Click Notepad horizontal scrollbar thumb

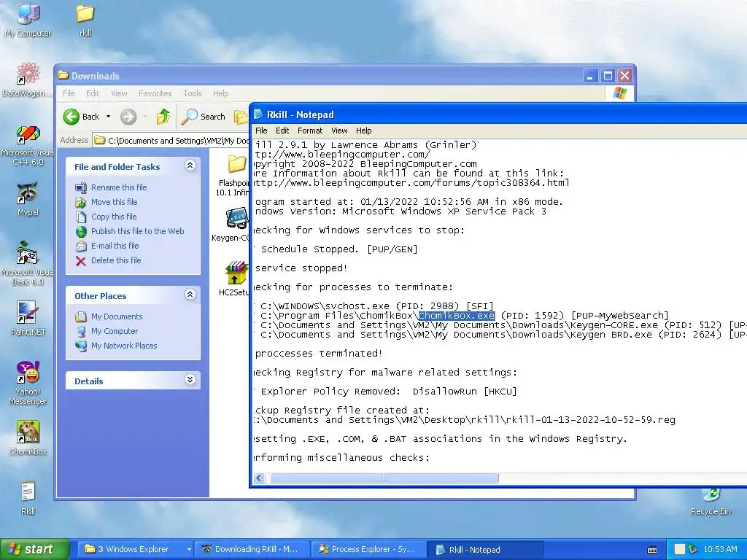[384, 478]
